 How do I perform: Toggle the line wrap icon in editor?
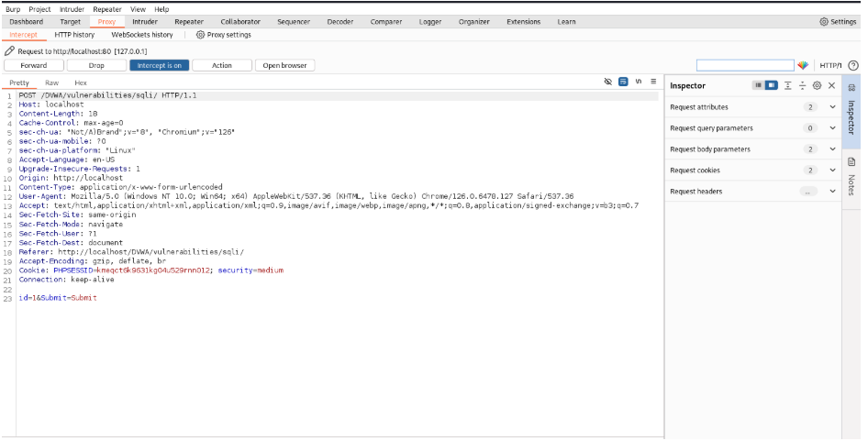[623, 82]
